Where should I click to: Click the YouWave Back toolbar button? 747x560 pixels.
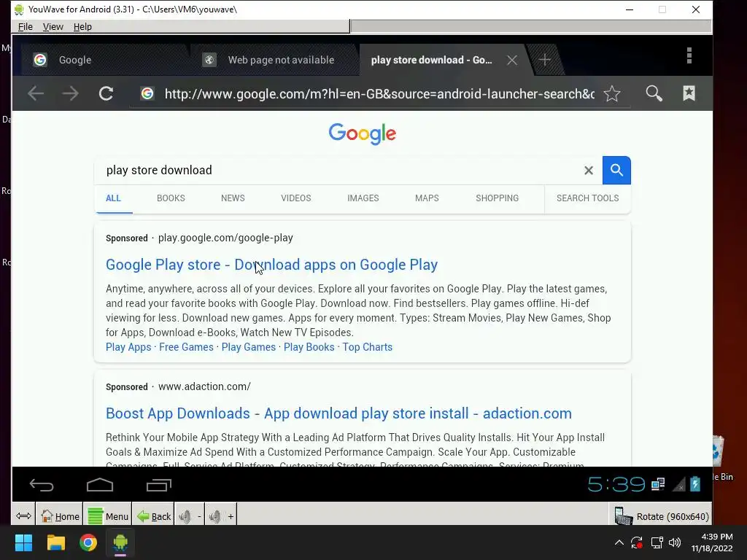[x=153, y=516]
